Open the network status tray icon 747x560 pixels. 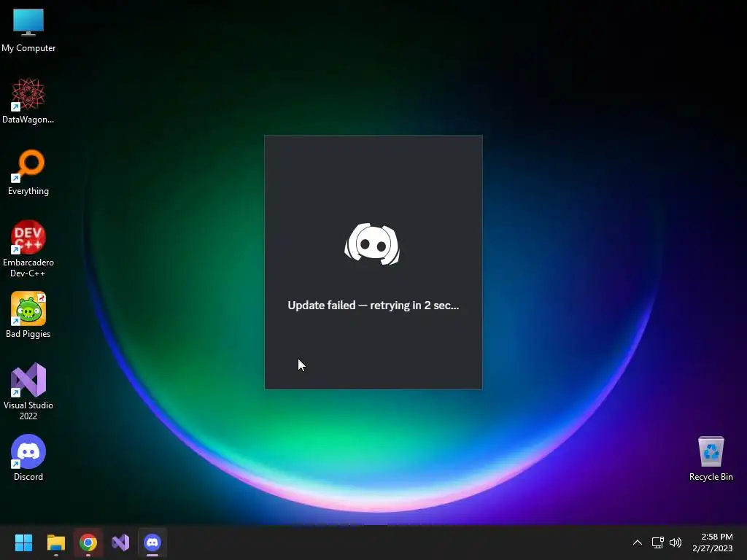[658, 542]
